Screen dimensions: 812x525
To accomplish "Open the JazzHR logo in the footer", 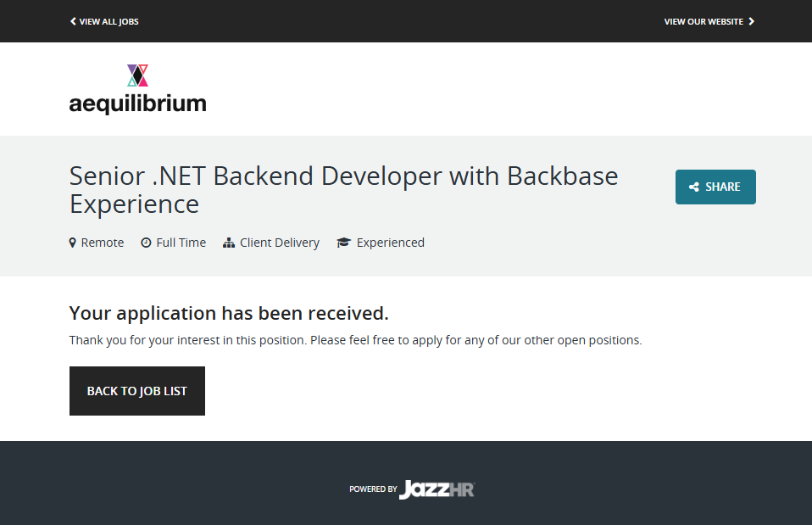I will click(437, 489).
